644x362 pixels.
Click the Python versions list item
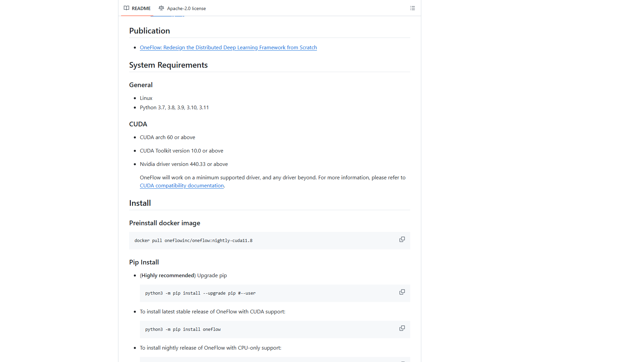(x=174, y=107)
